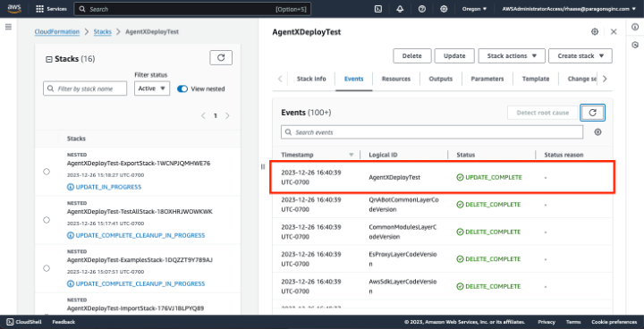The image size is (644, 329).
Task: Open the CloudFormation breadcrumb link
Action: click(57, 31)
